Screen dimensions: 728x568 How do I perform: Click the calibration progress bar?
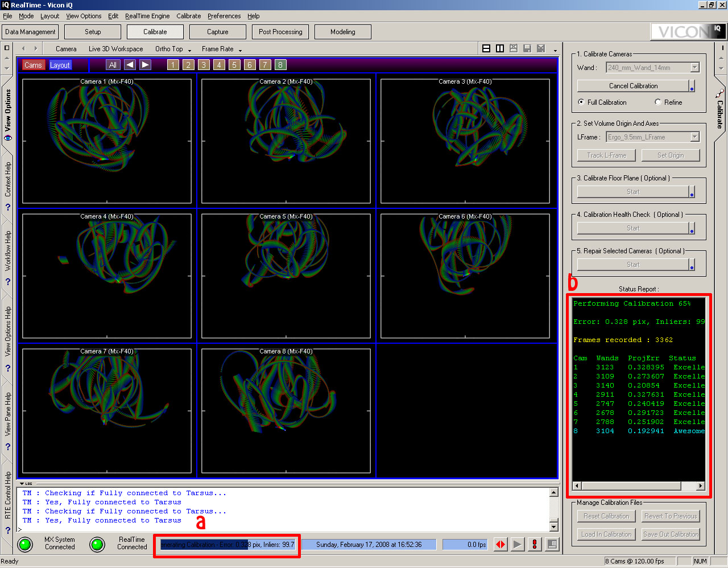227,545
